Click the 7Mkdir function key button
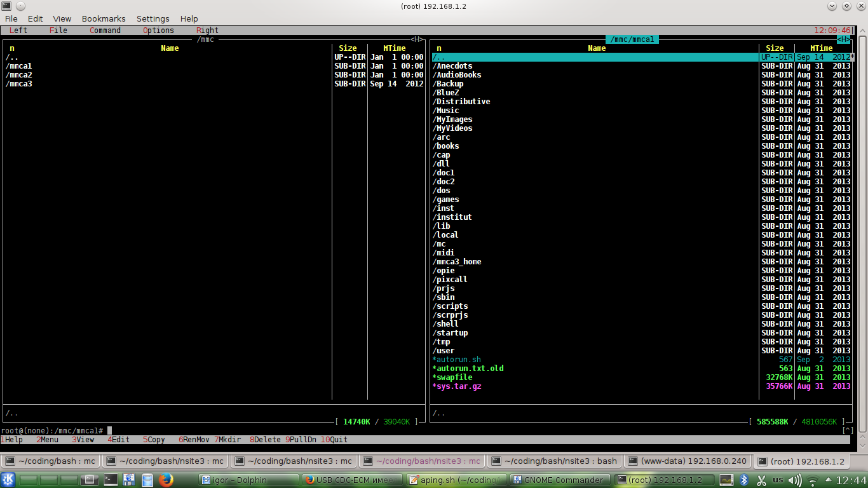Image resolution: width=868 pixels, height=488 pixels. tap(229, 440)
